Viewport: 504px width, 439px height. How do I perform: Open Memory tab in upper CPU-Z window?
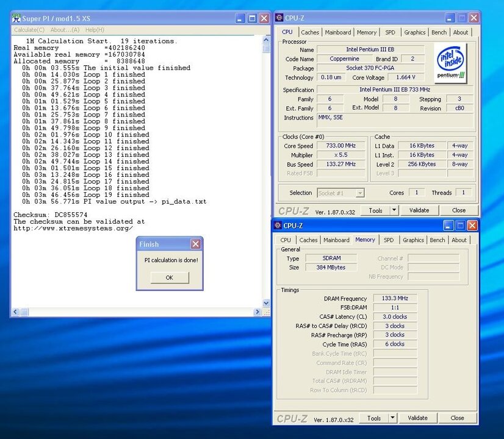[x=367, y=32]
